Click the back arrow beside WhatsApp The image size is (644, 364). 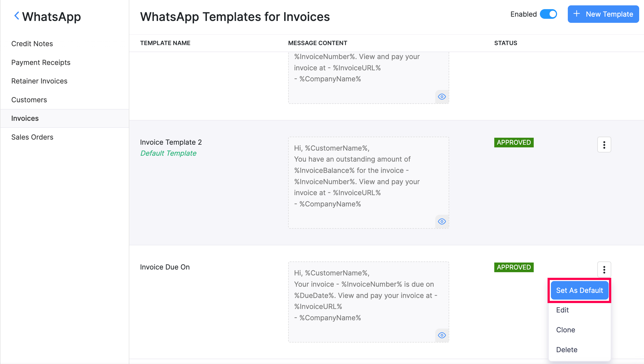(x=17, y=16)
